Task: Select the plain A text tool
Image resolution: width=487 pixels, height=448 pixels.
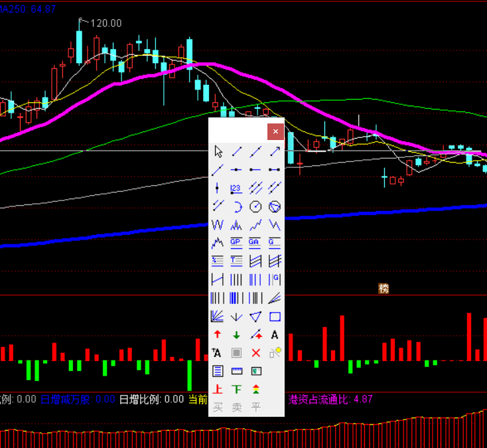Action: [275, 335]
